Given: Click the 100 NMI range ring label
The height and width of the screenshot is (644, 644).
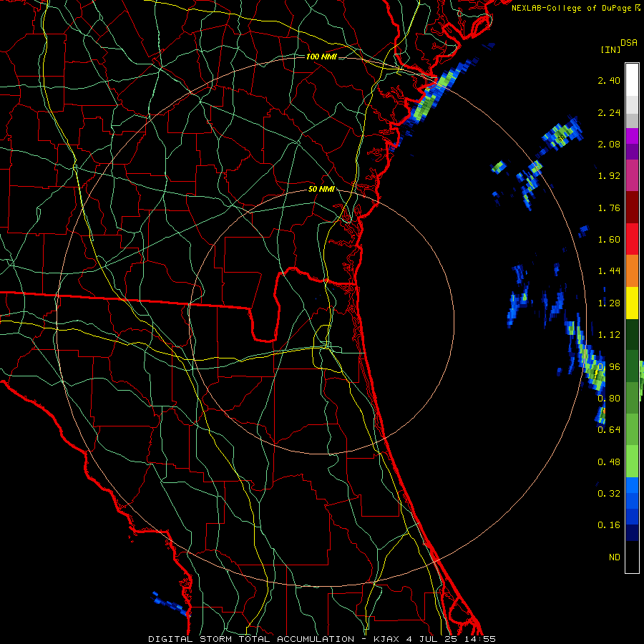Looking at the screenshot, I should (321, 57).
